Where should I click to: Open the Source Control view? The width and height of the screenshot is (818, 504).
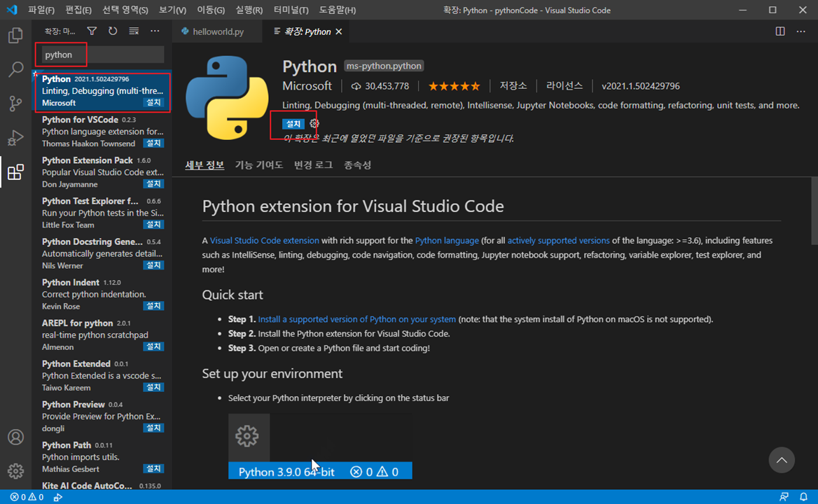(15, 104)
